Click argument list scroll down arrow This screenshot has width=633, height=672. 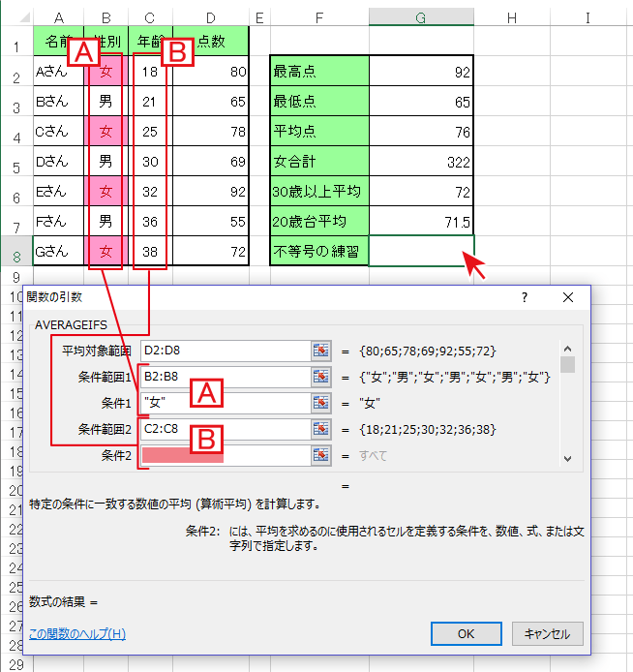click(568, 459)
